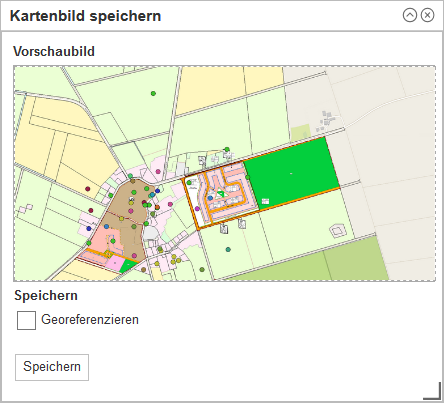Click the gray rounded area below the brown zone
The height and width of the screenshot is (403, 444).
click(151, 233)
